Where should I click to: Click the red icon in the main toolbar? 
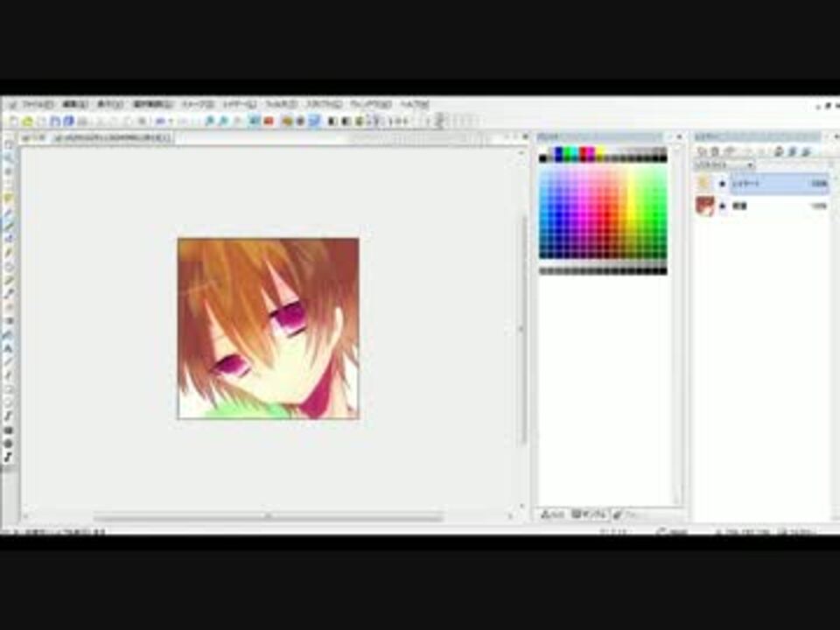pos(269,122)
